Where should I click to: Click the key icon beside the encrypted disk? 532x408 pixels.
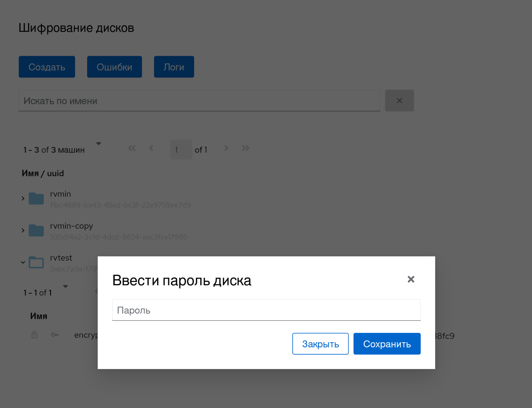pyautogui.click(x=55, y=335)
